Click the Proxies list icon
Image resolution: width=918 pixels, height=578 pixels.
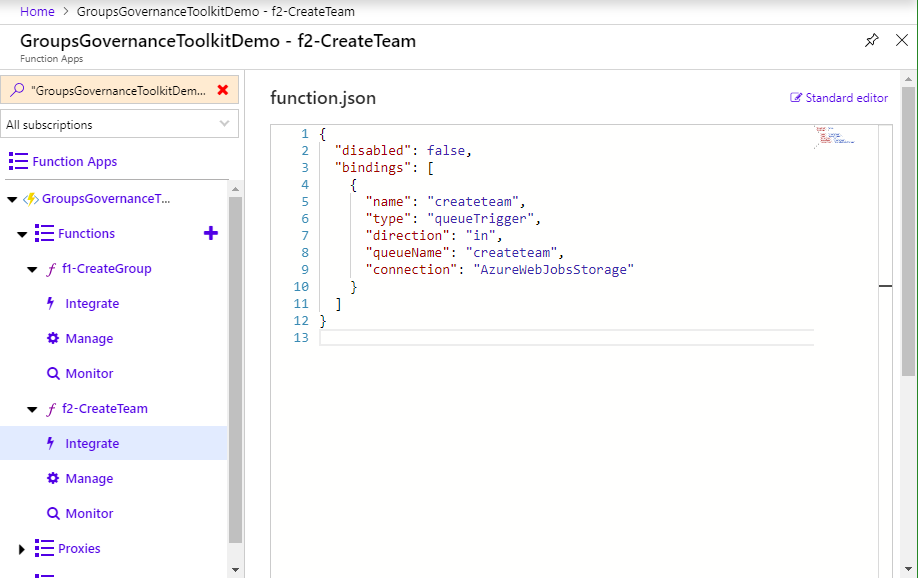point(44,548)
